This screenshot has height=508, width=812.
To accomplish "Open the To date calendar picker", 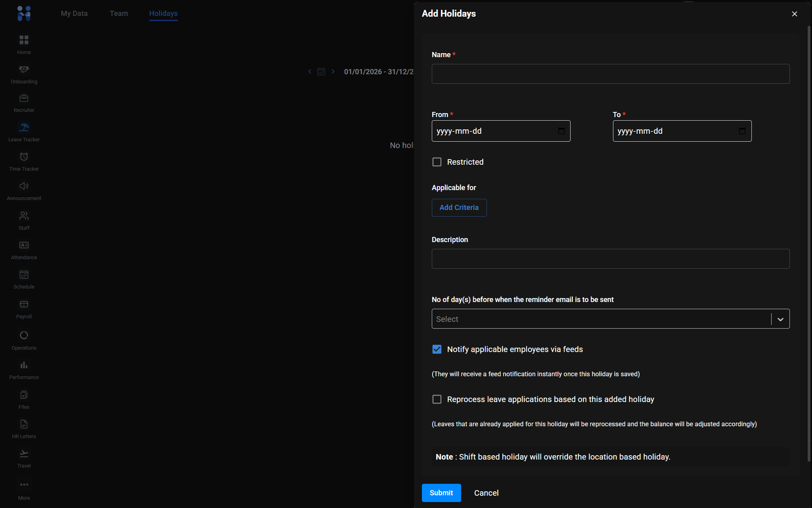I will click(x=742, y=131).
